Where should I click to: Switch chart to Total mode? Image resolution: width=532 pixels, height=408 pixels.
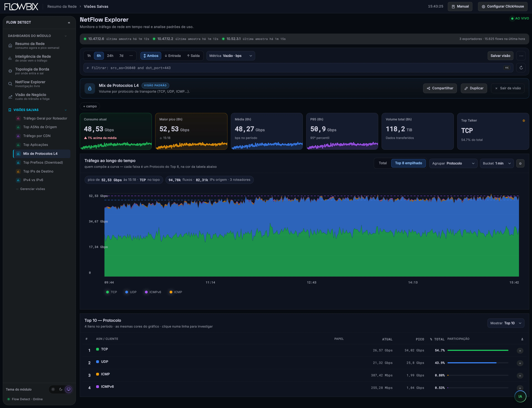383,163
